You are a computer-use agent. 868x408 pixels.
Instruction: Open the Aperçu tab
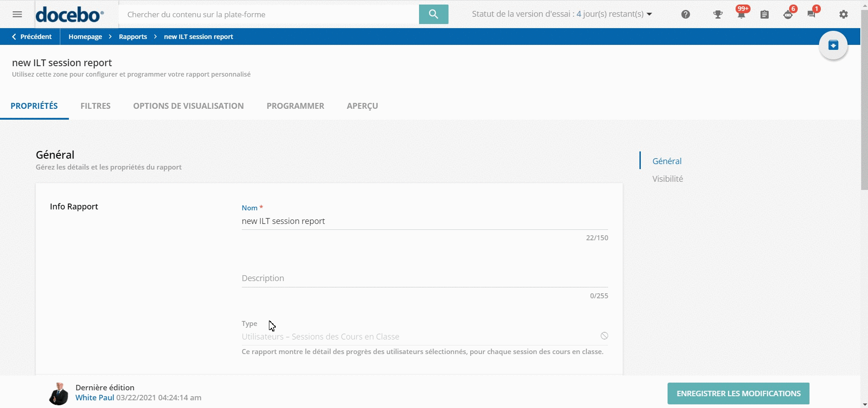[x=362, y=106]
